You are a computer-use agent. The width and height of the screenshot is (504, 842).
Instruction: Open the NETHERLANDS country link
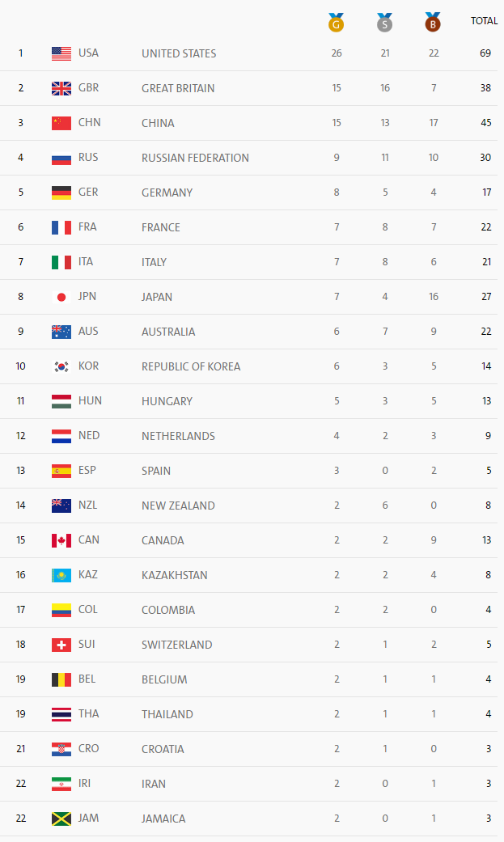pos(178,436)
